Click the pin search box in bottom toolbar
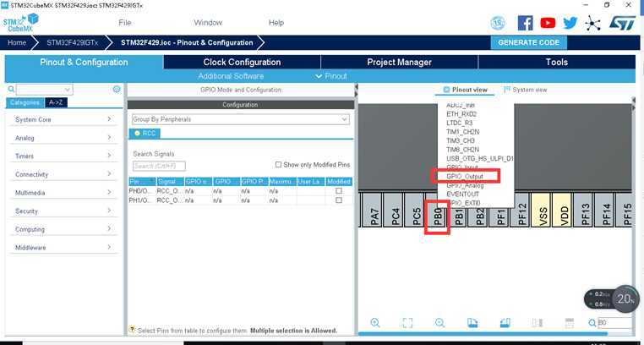 (614, 323)
